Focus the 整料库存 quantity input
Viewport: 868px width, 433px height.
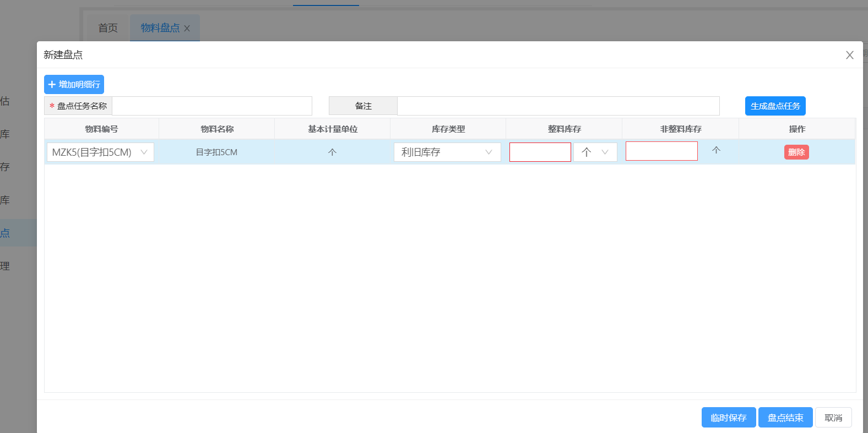(x=540, y=152)
